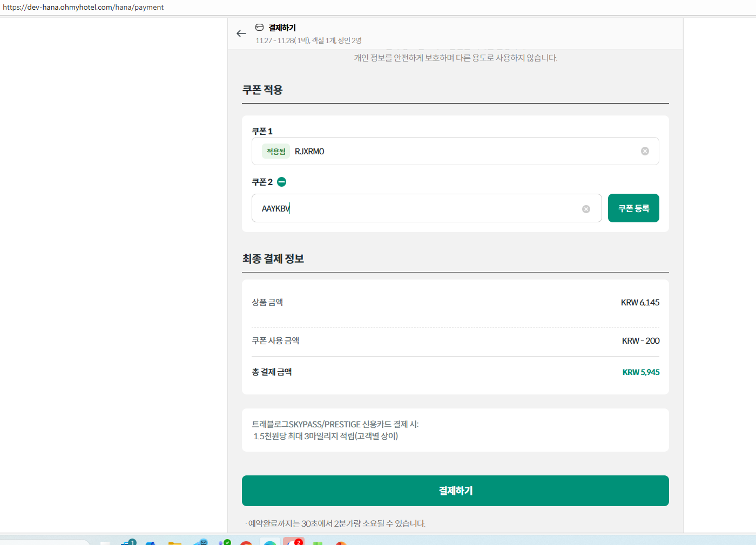
Task: Click the 총 결제 금액 label
Action: [x=272, y=372]
